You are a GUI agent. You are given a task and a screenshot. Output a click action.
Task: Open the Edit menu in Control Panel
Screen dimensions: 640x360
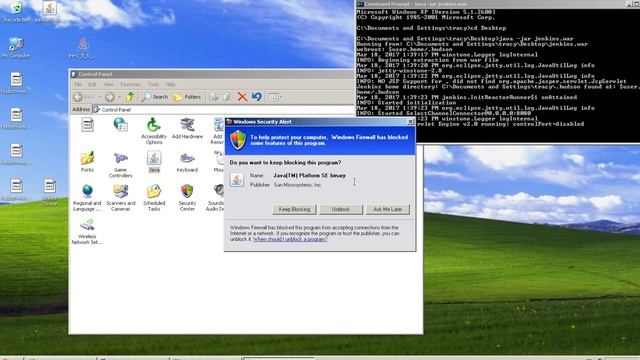tap(92, 84)
